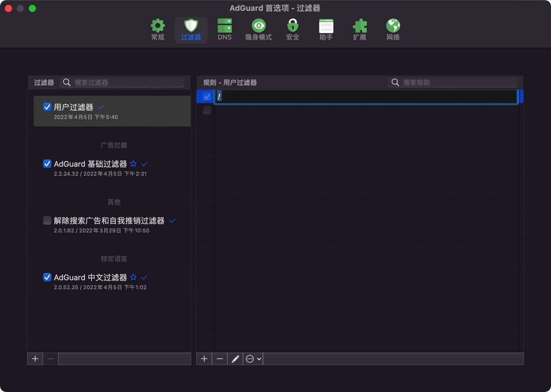Select the 用户过滤器 row in the filter list

[x=112, y=111]
